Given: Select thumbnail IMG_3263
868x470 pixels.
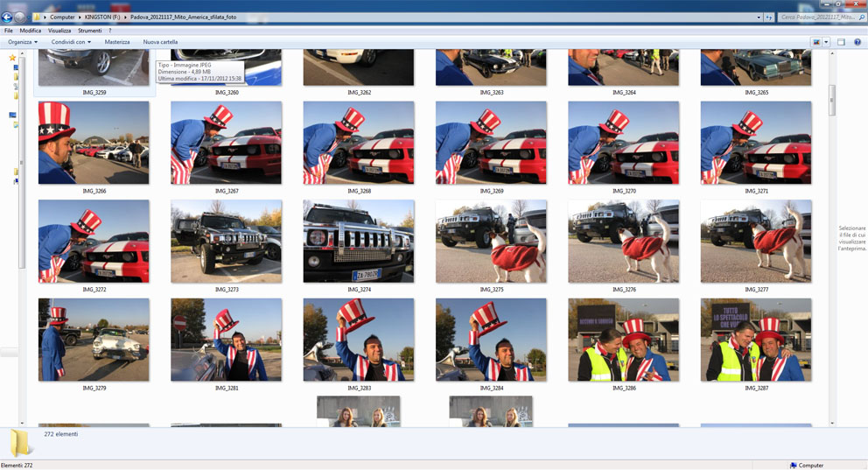Looking at the screenshot, I should click(x=491, y=67).
